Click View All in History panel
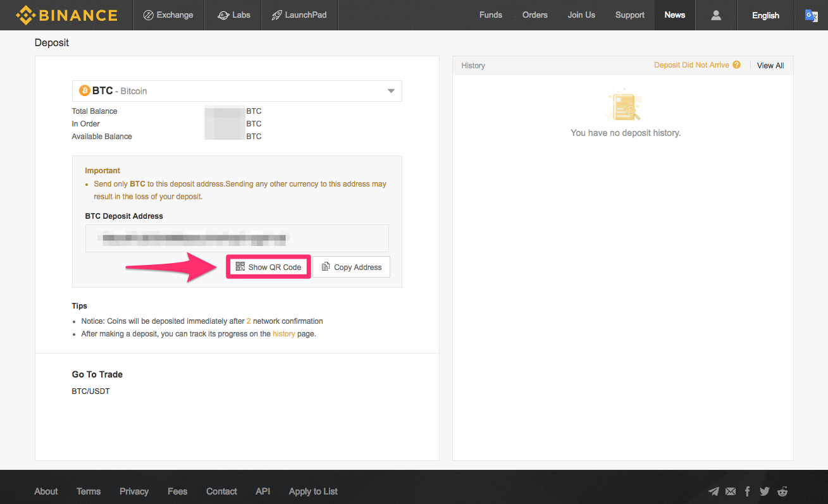Screen dimensions: 828x504 (770, 66)
